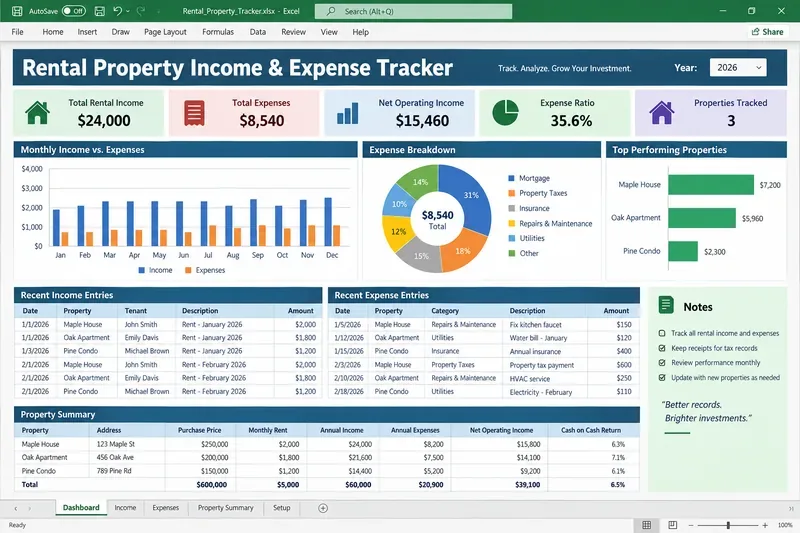Viewport: 800px width, 533px height.
Task: Click the Income legend marker below chart
Action: pyautogui.click(x=141, y=270)
